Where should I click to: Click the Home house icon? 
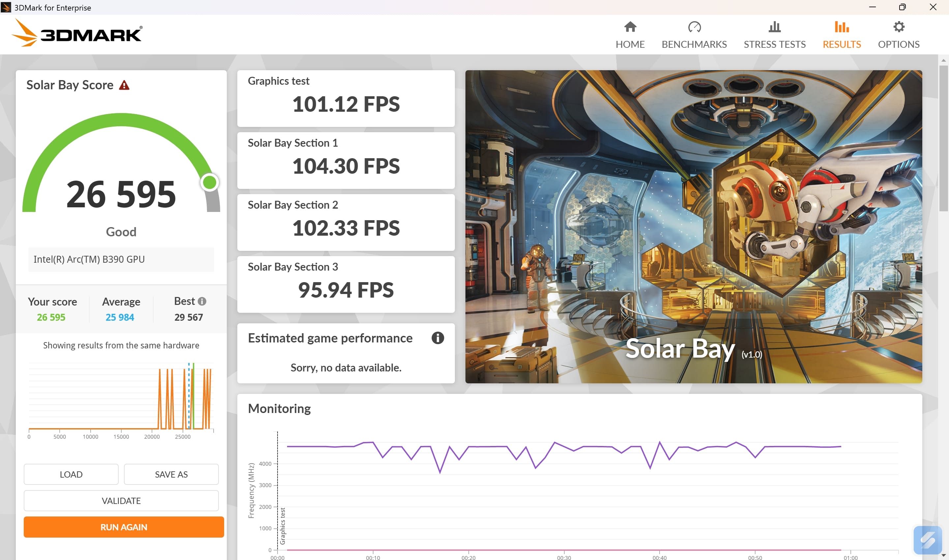[630, 27]
